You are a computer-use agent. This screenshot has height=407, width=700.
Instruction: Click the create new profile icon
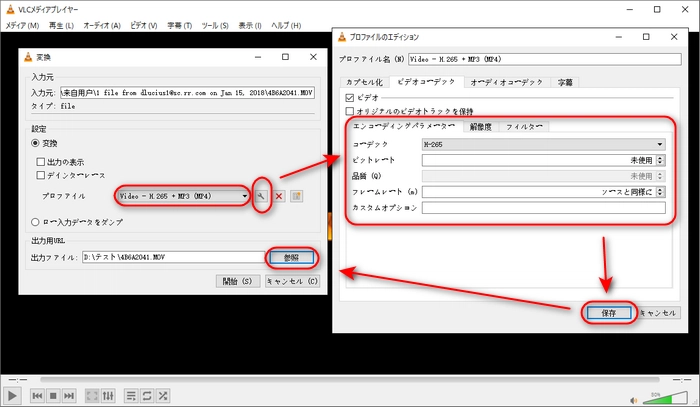click(x=297, y=196)
